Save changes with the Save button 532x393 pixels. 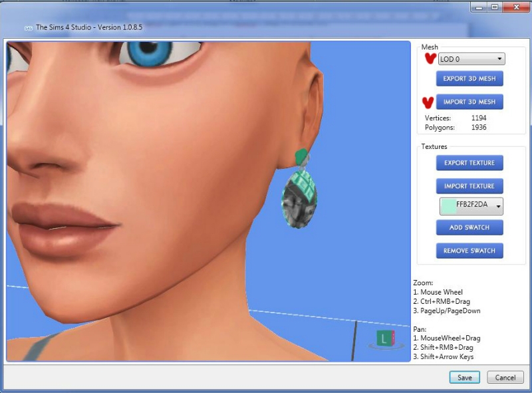tap(464, 377)
